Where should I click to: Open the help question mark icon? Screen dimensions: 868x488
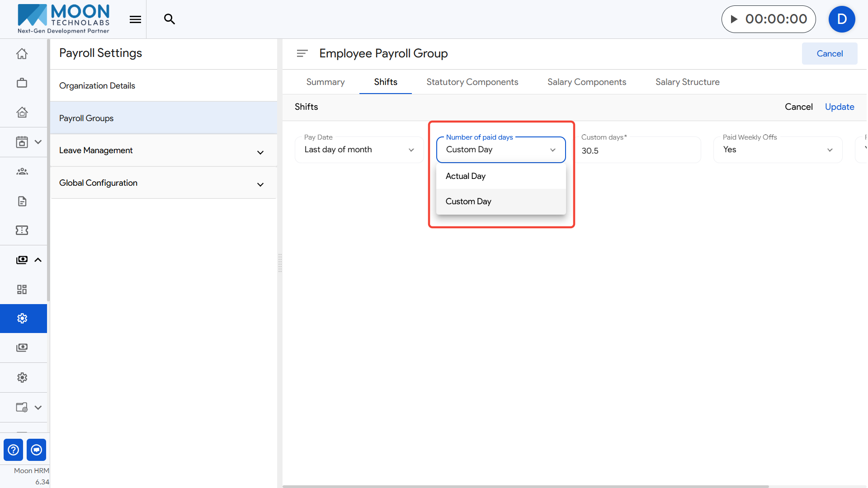(x=14, y=450)
